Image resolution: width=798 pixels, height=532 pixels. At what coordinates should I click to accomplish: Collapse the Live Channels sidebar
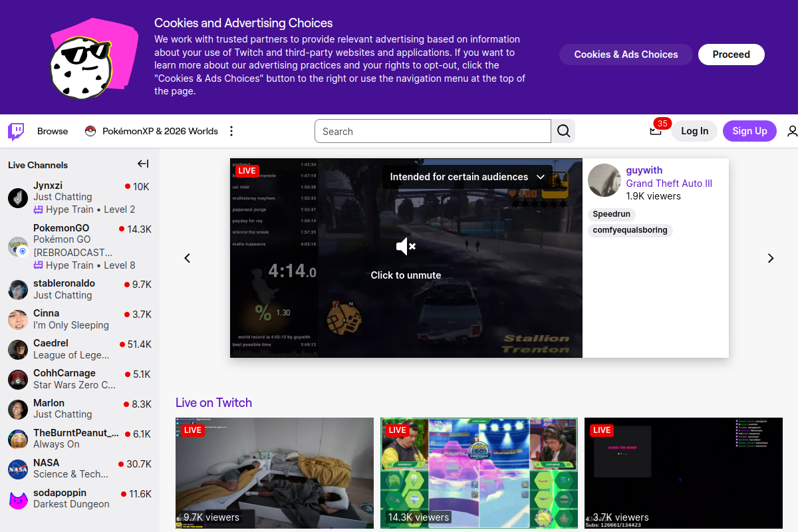pos(143,164)
